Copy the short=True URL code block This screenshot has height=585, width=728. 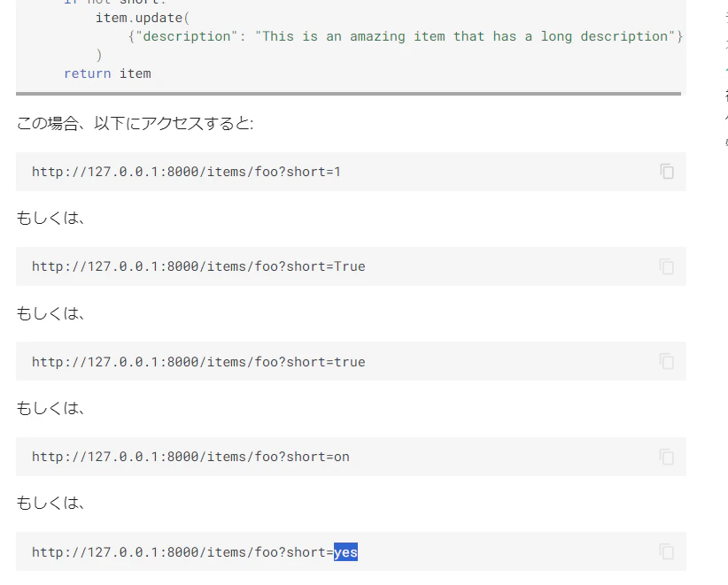point(667,266)
